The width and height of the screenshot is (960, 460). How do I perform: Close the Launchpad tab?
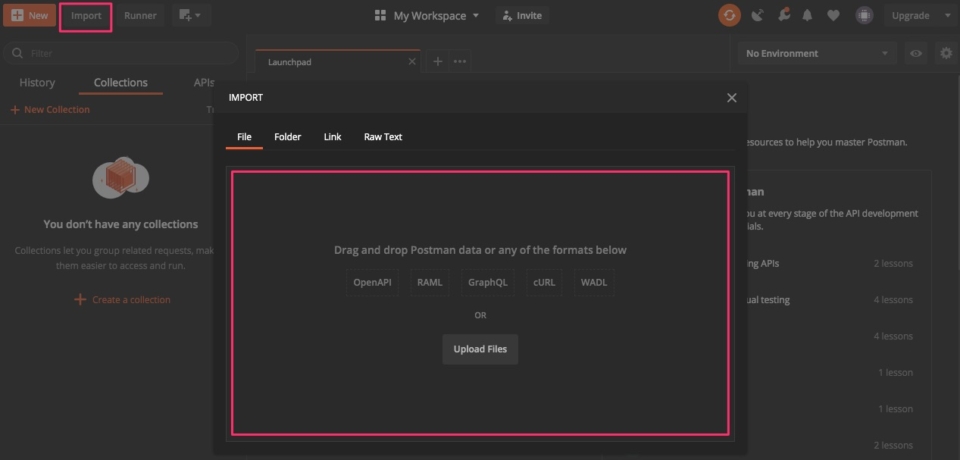pyautogui.click(x=412, y=62)
